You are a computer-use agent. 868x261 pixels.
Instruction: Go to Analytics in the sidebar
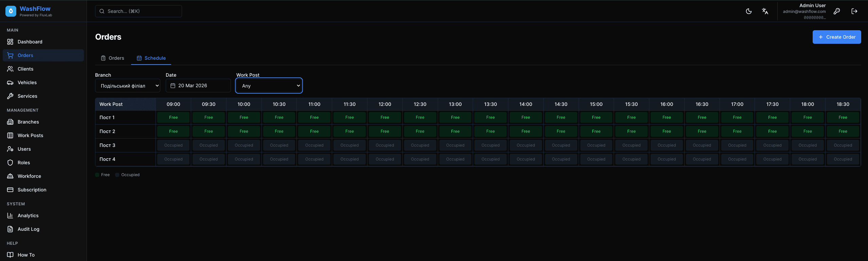(x=28, y=216)
